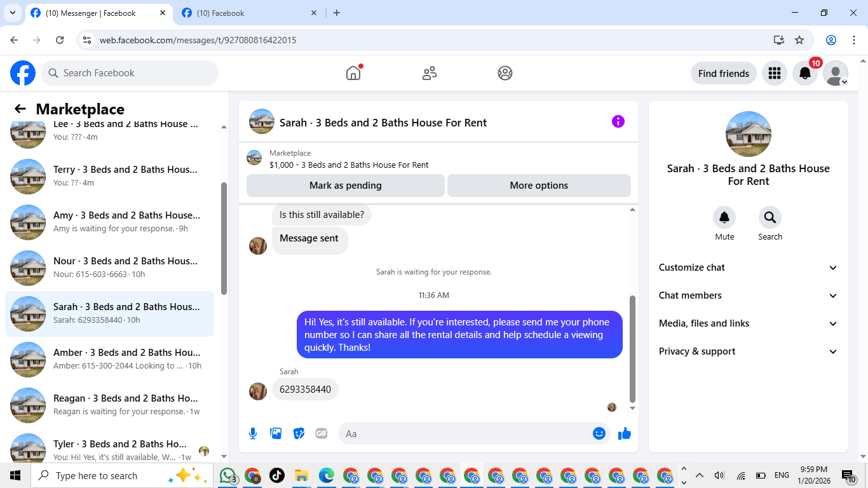Open the Marketplace listing link for $1,000 house
This screenshot has height=488, width=868.
click(x=349, y=165)
